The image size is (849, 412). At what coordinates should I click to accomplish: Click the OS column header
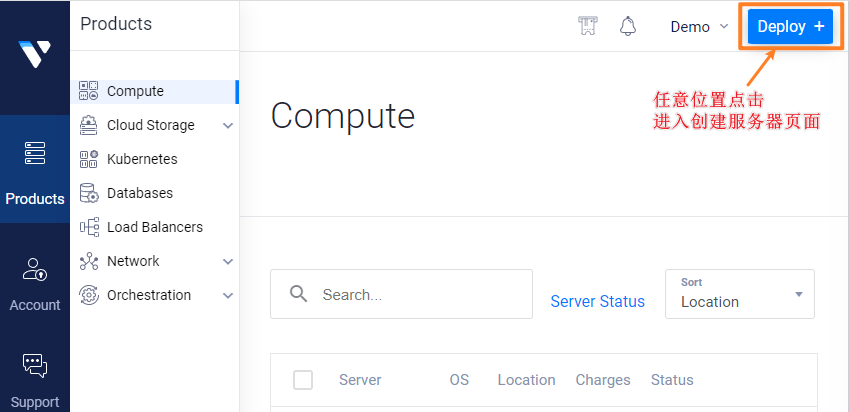[x=459, y=380]
